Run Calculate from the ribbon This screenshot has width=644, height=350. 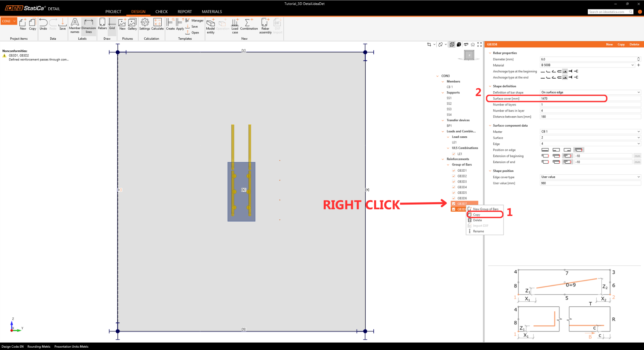point(157,24)
